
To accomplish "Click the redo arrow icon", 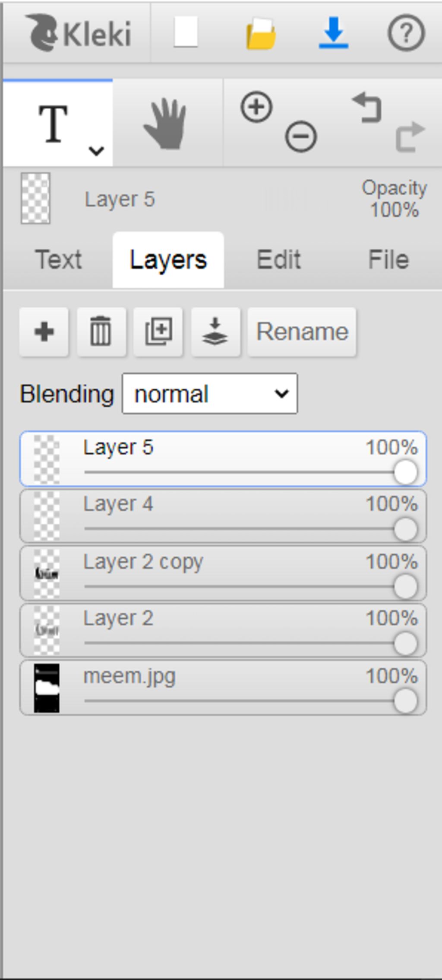I will 410,137.
